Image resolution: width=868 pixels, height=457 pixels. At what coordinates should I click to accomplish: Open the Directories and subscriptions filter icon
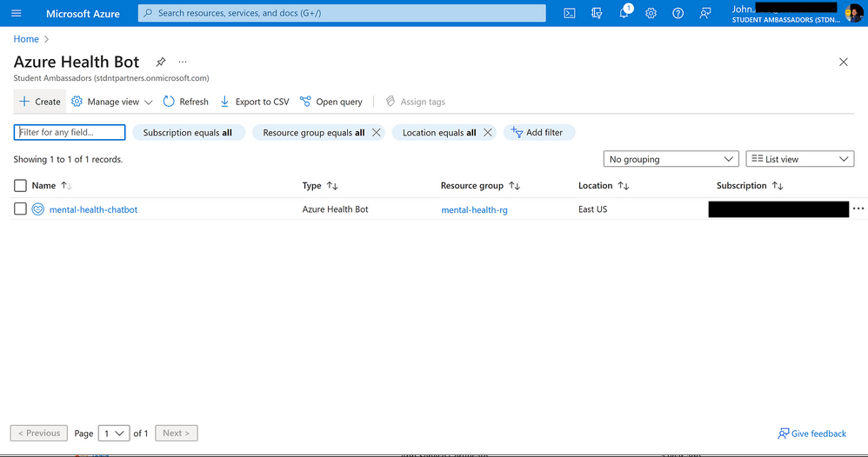596,13
